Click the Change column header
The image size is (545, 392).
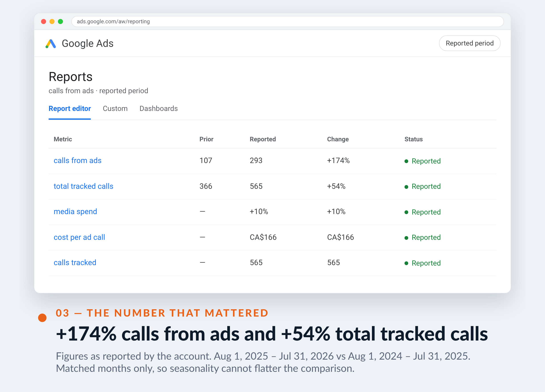tap(338, 139)
